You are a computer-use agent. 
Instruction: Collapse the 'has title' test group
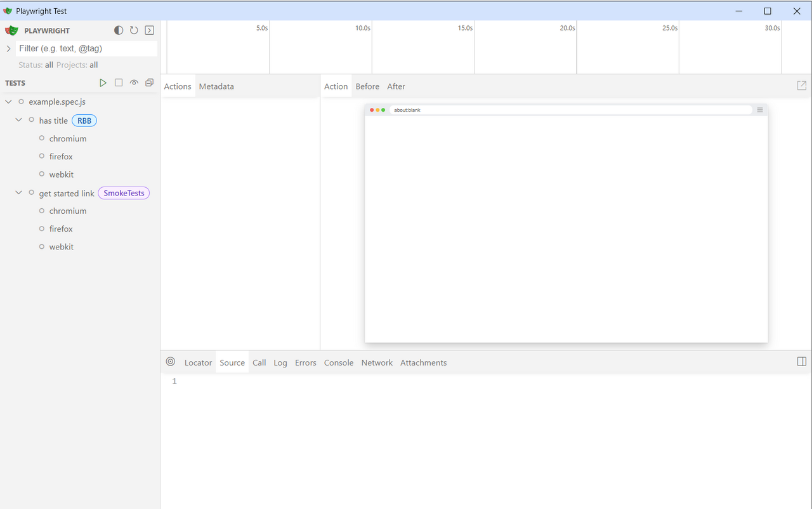pyautogui.click(x=18, y=120)
